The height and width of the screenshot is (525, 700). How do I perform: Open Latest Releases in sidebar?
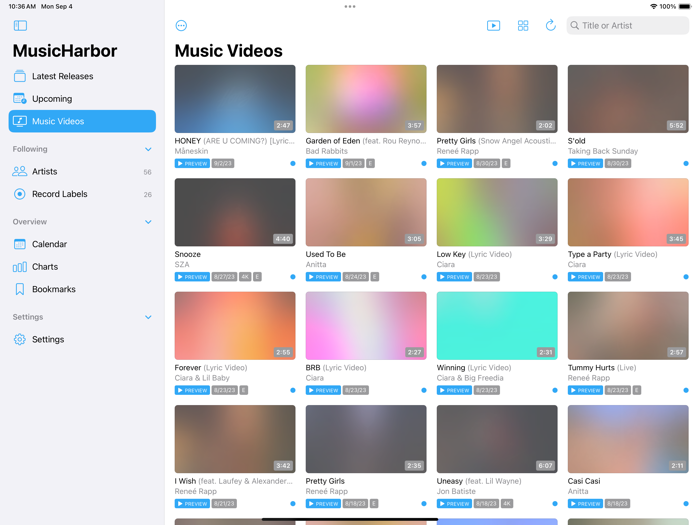(x=82, y=76)
